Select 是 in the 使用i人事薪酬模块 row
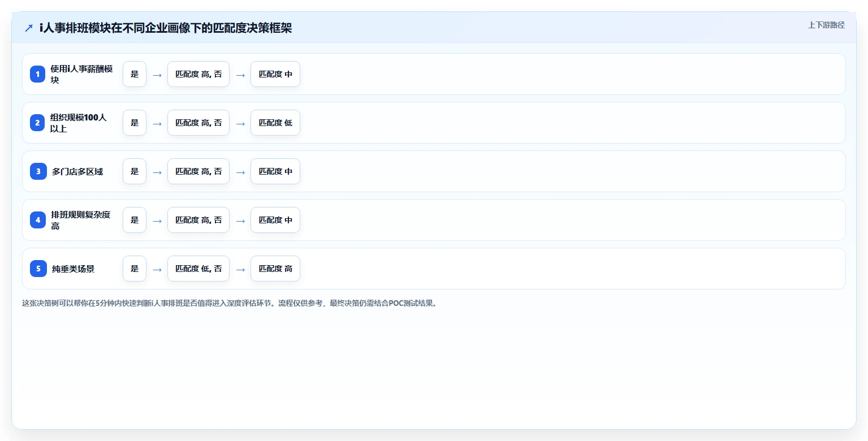Viewport: 868px width, 441px height. coord(135,74)
